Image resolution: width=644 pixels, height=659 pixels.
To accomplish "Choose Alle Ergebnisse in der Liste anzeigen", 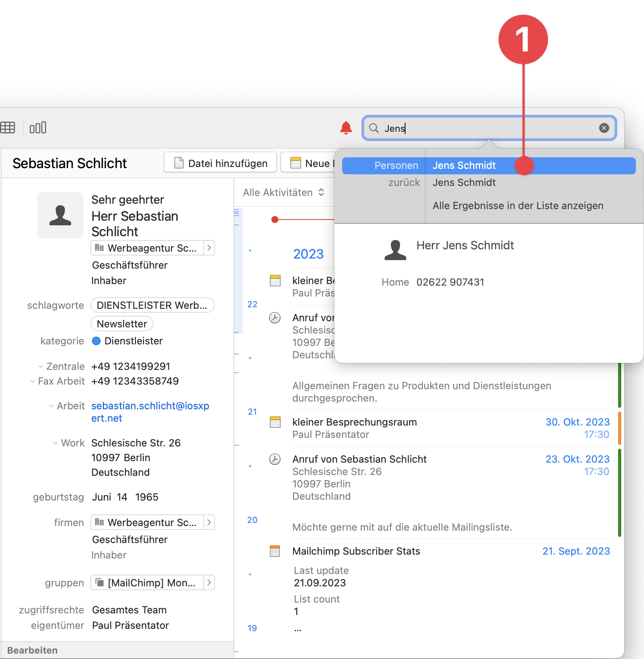I will (x=518, y=205).
